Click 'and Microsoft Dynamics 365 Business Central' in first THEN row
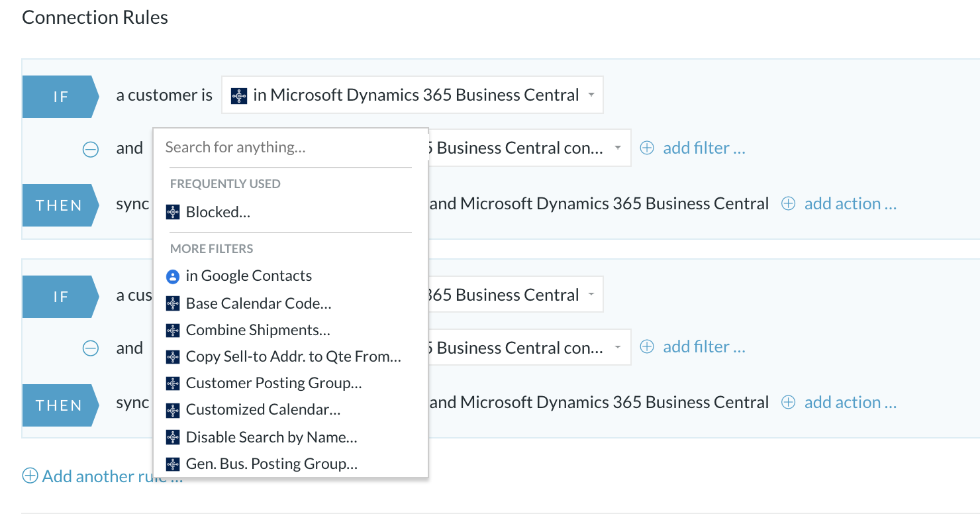The height and width of the screenshot is (514, 980). click(599, 204)
